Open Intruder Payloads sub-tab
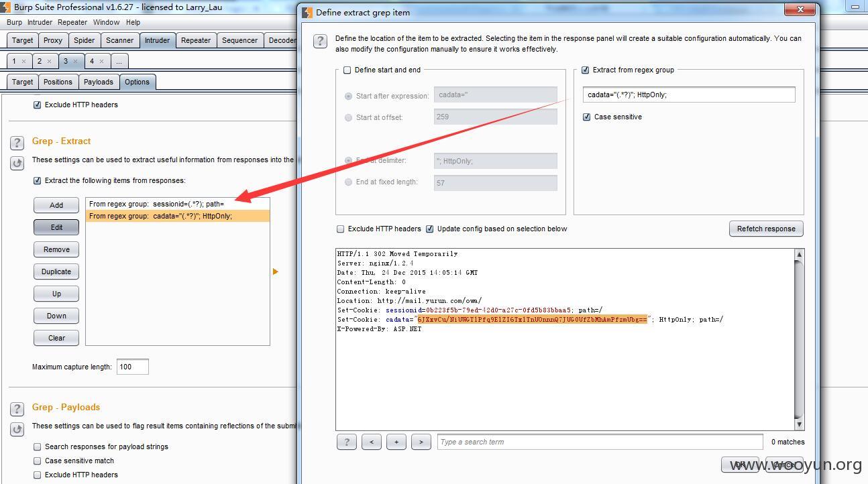The height and width of the screenshot is (484, 868). click(99, 82)
